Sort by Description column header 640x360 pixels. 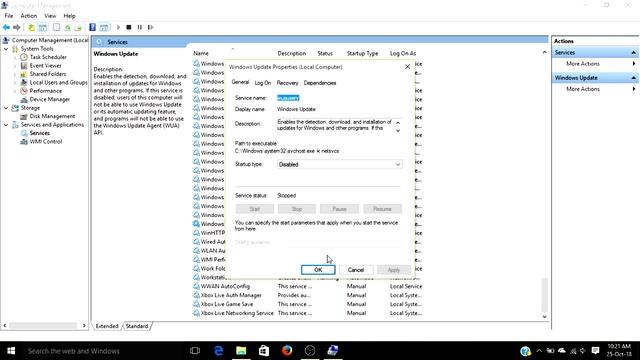pyautogui.click(x=291, y=53)
